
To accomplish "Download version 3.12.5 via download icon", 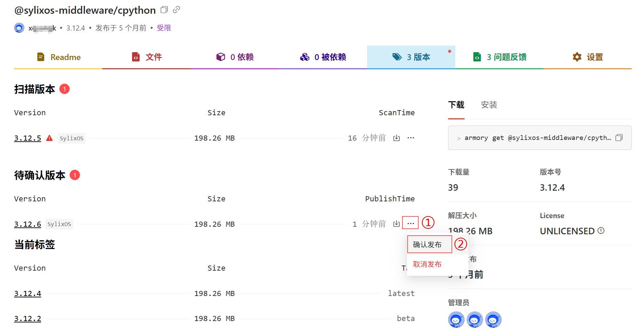I will [397, 138].
